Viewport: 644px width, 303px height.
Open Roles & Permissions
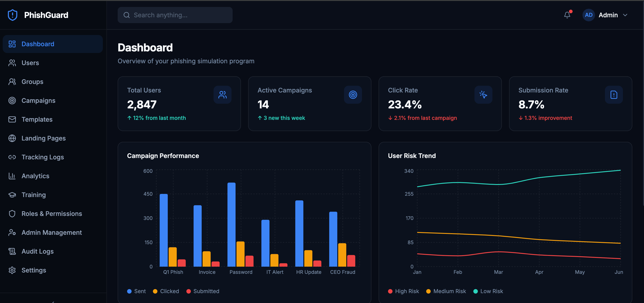[x=53, y=214]
